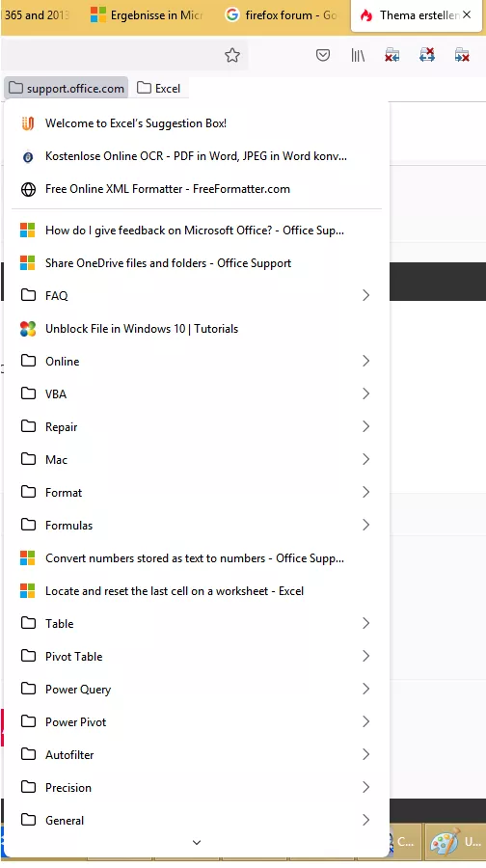The height and width of the screenshot is (868, 486).
Task: Expand the FAQ bookmark folder
Action: point(196,296)
